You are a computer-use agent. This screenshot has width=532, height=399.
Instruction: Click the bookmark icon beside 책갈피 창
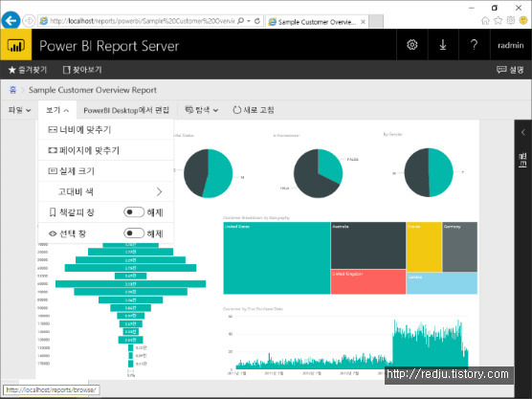click(53, 212)
